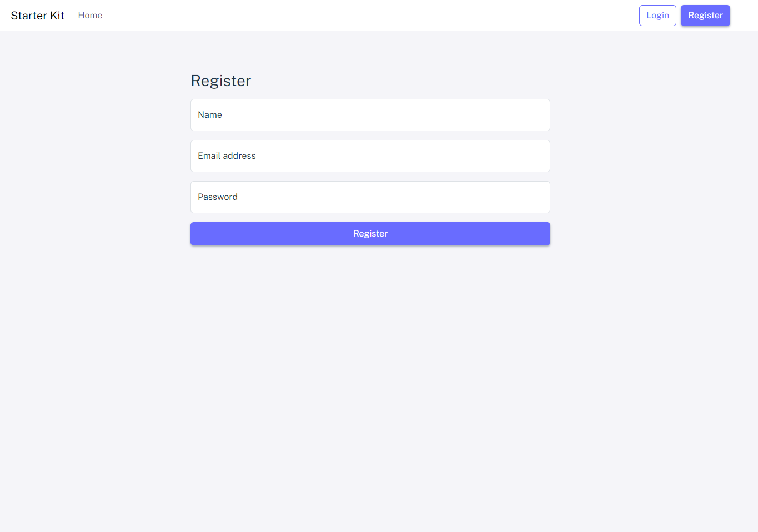The width and height of the screenshot is (758, 532).
Task: Click the Starter Kit brand logo
Action: point(38,16)
